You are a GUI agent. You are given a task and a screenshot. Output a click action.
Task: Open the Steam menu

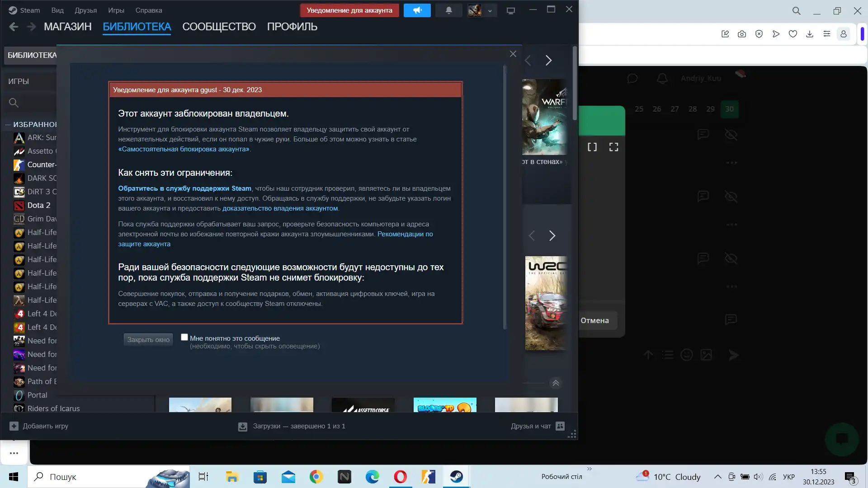click(x=25, y=10)
